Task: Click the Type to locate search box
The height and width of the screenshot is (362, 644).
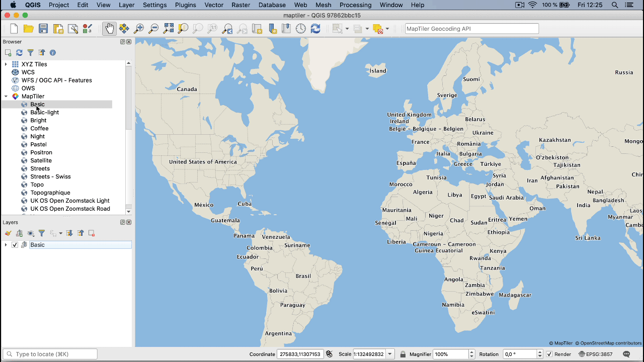Action: tap(50, 354)
